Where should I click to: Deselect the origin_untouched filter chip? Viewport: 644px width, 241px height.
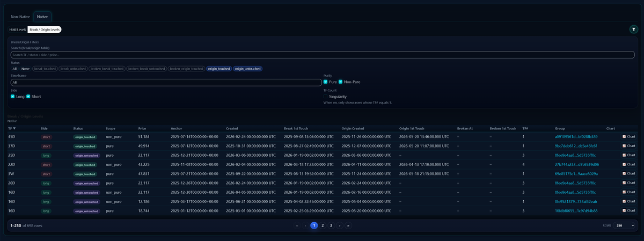coord(248,69)
